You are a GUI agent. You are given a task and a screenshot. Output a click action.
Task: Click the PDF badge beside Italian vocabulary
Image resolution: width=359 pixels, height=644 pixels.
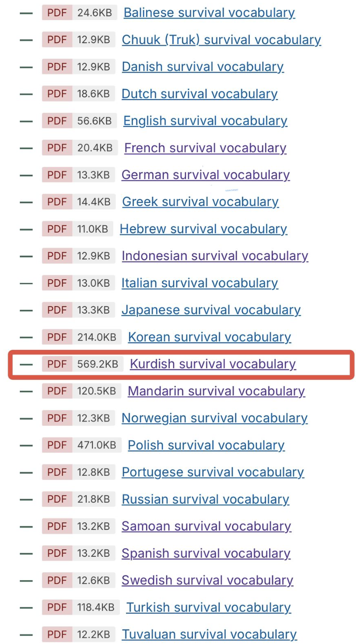point(57,283)
